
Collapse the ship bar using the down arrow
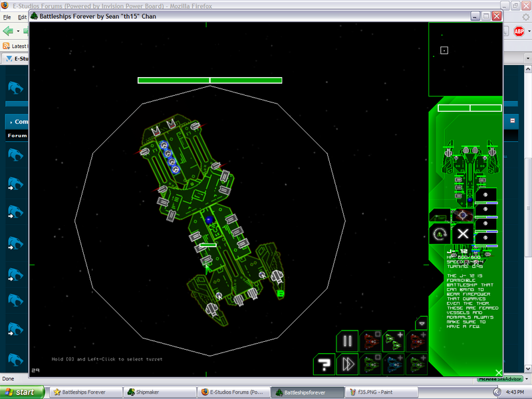point(422,323)
